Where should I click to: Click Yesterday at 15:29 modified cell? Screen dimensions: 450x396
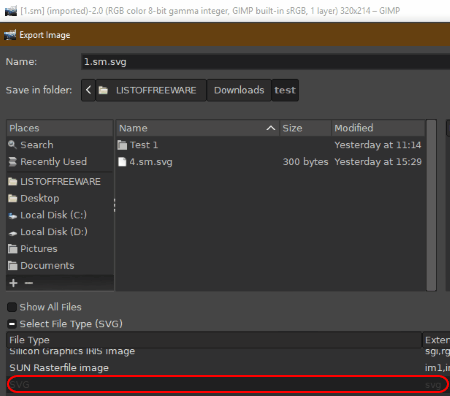coord(378,162)
